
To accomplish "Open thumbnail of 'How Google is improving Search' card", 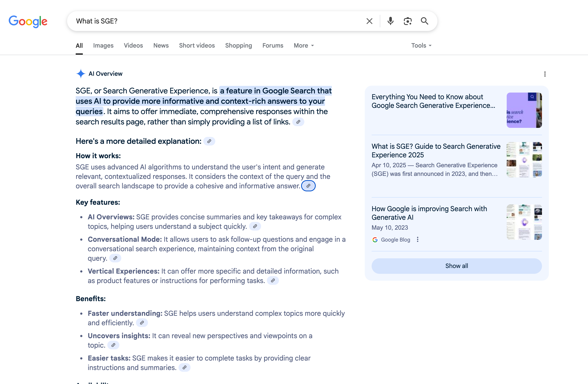I will click(524, 222).
